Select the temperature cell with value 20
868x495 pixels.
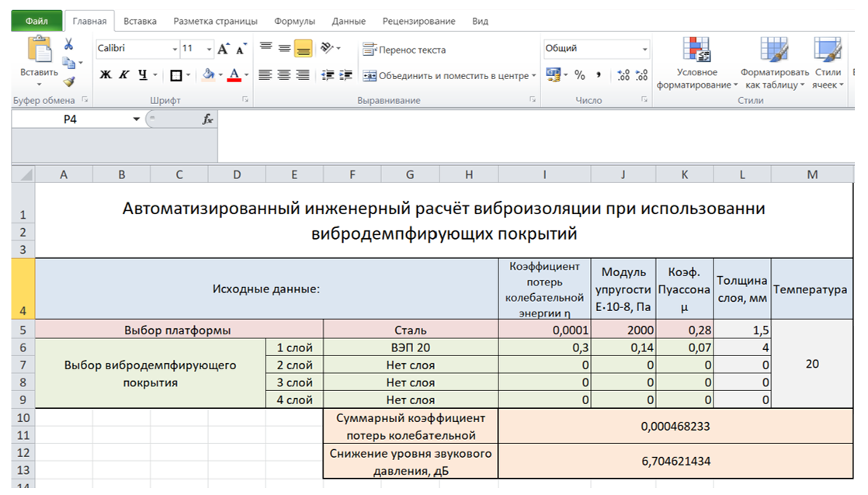pos(812,364)
